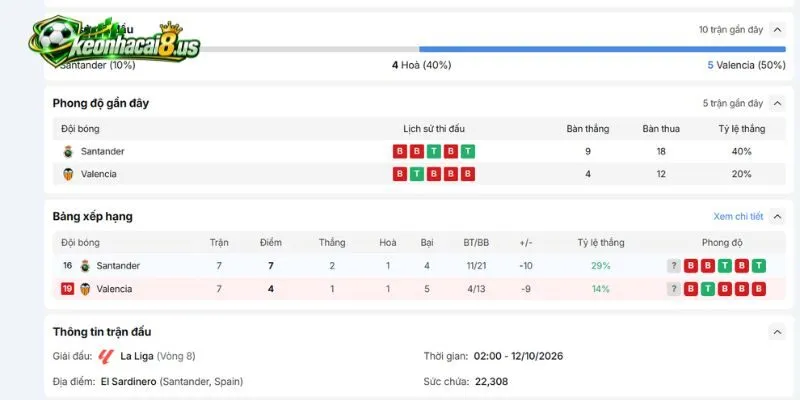
Task: Click the BT/BB column header
Action: tap(476, 243)
